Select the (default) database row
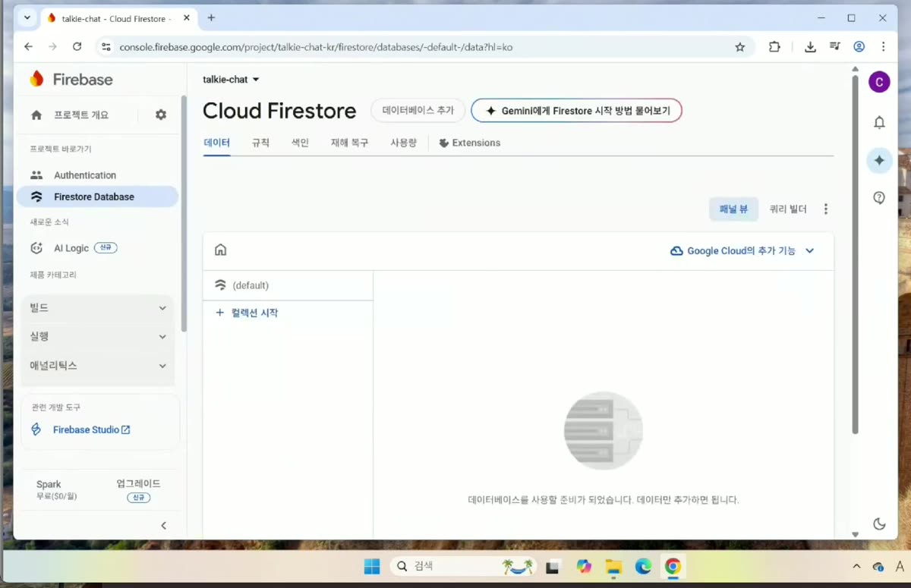 click(288, 285)
